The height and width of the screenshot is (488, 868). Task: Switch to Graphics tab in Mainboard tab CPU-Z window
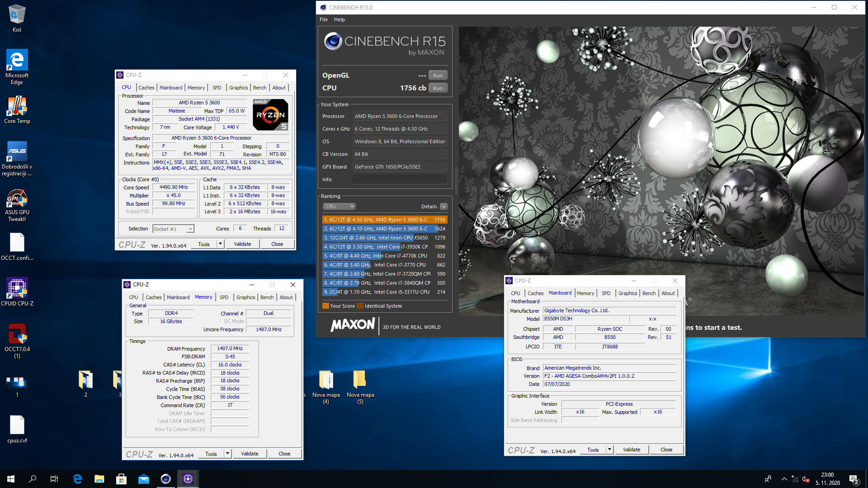[628, 293]
